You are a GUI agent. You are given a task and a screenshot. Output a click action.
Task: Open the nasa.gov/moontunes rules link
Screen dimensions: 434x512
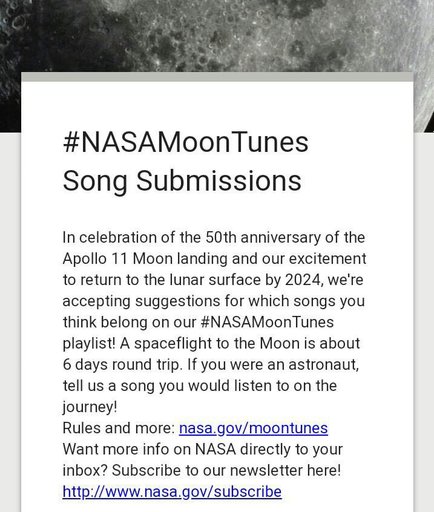point(253,428)
